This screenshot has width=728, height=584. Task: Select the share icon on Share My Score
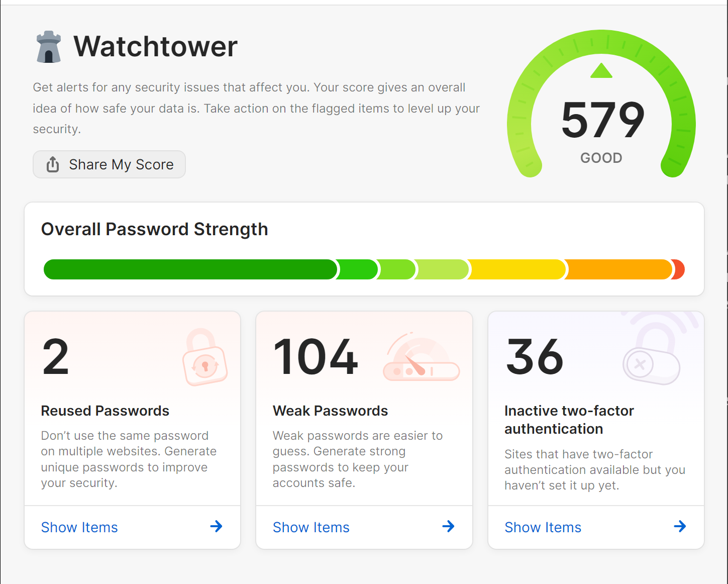click(52, 164)
